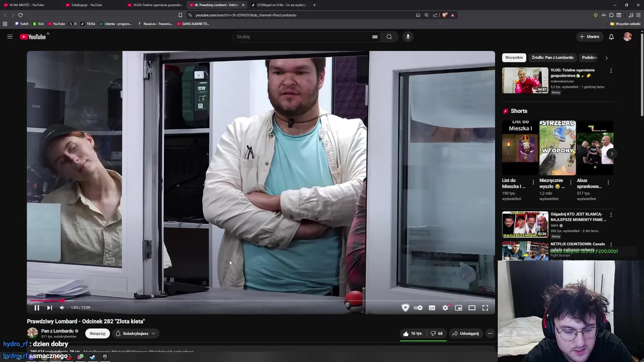Click the Wesprzyj button
Screen dimensions: 644x362
click(x=97, y=333)
